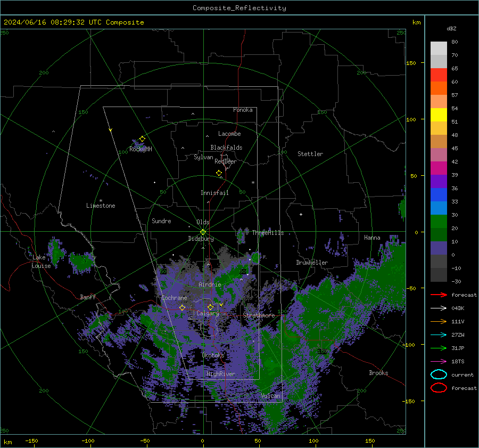Click the HighRiver city label
479x448 pixels.
[x=220, y=374]
